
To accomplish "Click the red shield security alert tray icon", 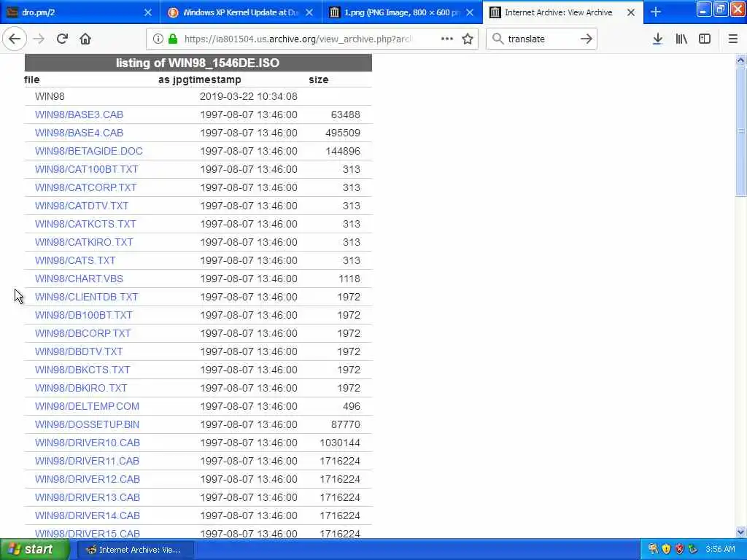I will (x=680, y=550).
